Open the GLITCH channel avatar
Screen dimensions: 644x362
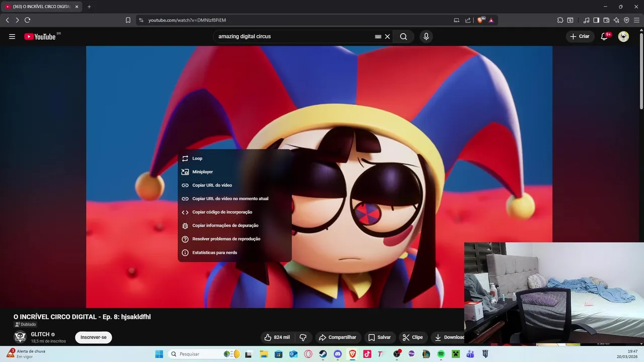pos(20,337)
